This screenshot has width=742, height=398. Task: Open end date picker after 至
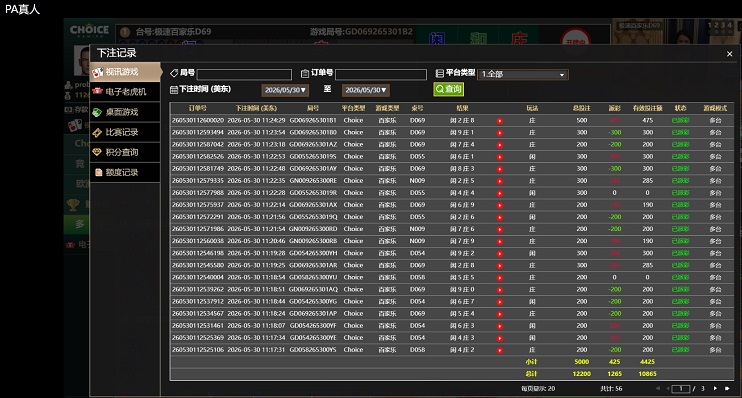(365, 90)
